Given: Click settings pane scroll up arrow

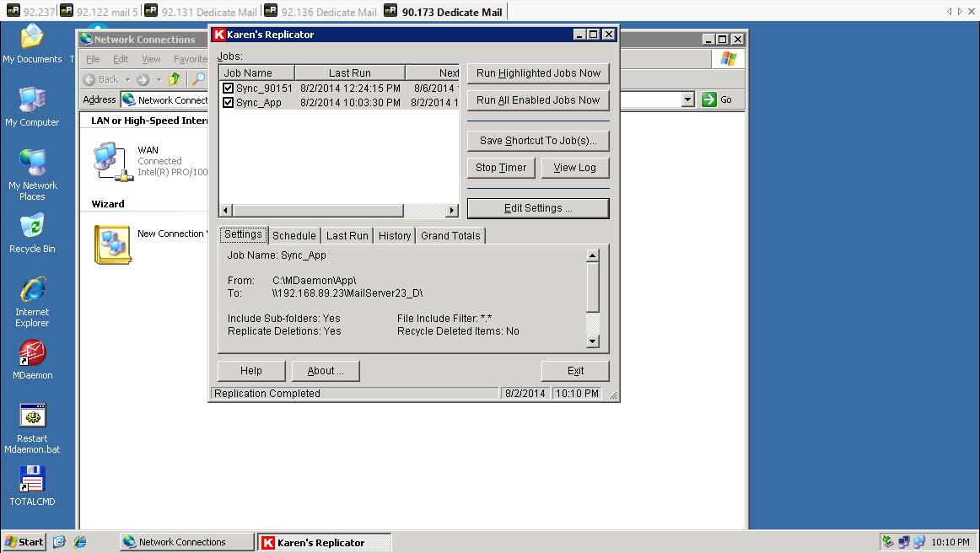Looking at the screenshot, I should [593, 255].
